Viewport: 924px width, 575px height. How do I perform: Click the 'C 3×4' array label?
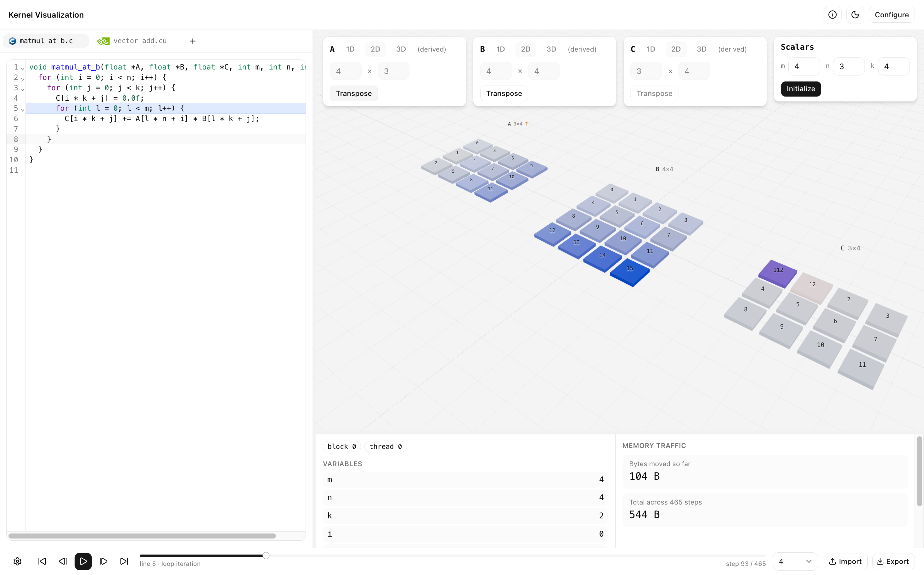click(x=850, y=248)
